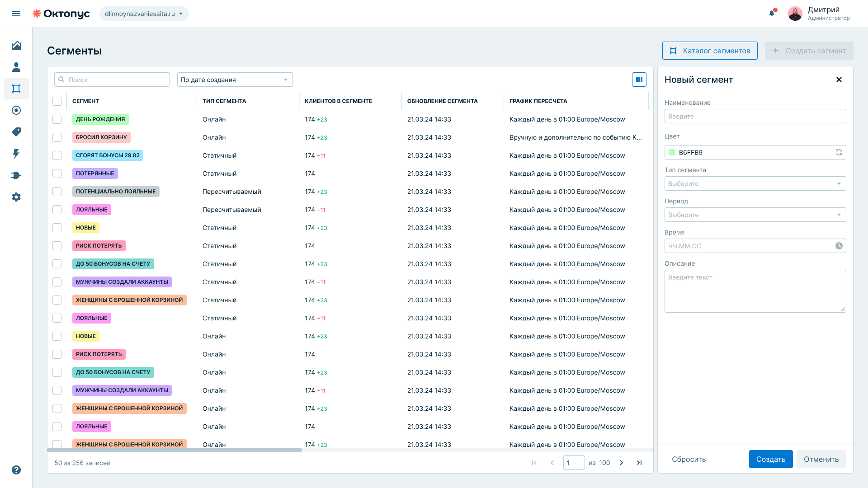
Task: Open the Тип сегмента dropdown
Action: pyautogui.click(x=755, y=183)
